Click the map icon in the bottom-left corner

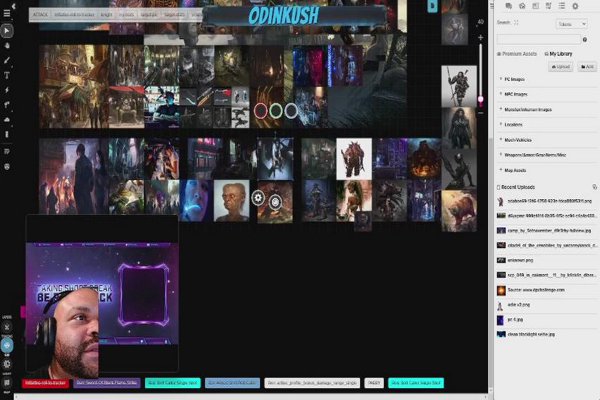click(7, 382)
